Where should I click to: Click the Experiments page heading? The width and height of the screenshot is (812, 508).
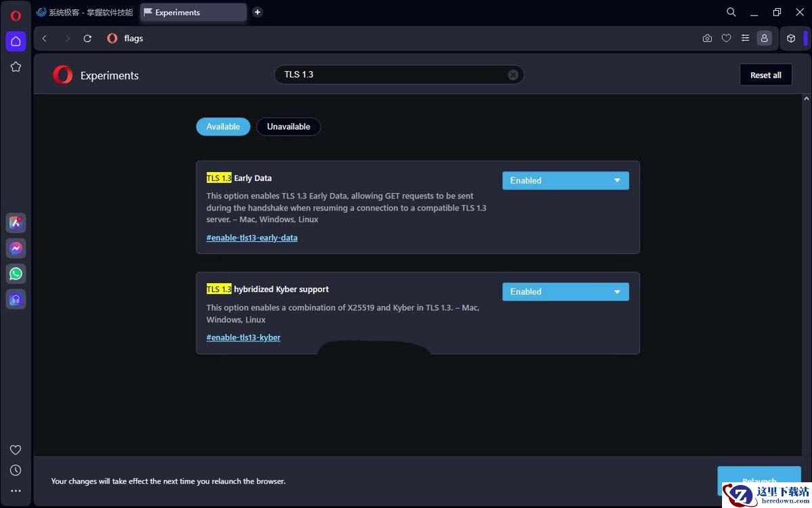tap(110, 76)
